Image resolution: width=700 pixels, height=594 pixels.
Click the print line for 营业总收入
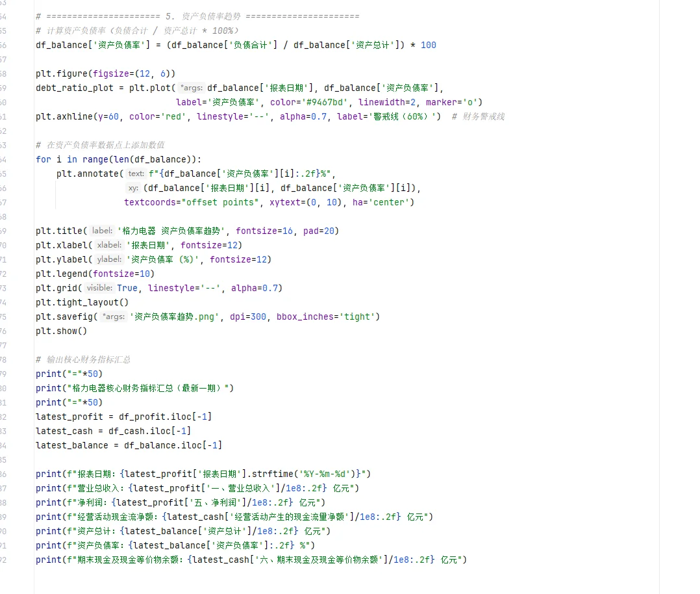point(197,489)
